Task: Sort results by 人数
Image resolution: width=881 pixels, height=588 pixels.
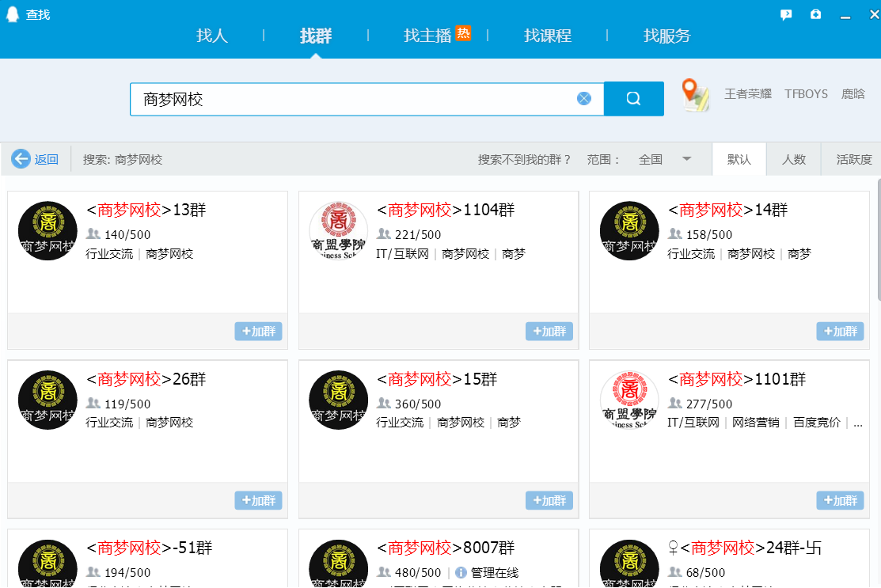Action: coord(794,160)
